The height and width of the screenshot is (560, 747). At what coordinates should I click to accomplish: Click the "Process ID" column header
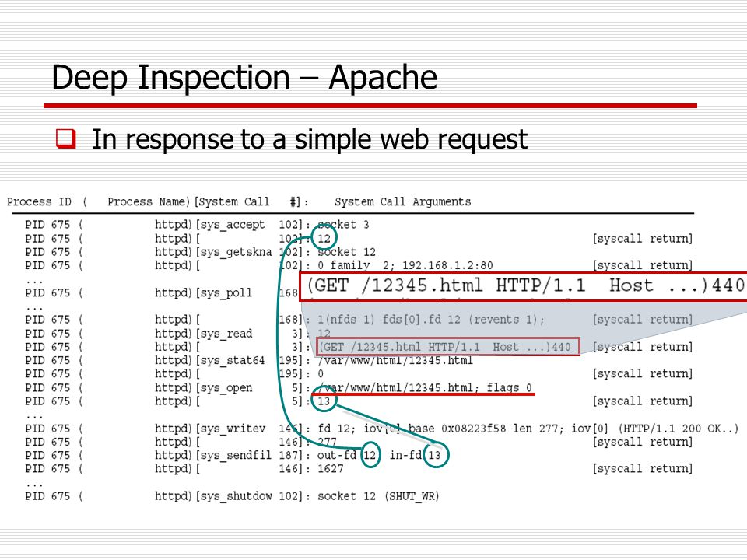[x=39, y=202]
